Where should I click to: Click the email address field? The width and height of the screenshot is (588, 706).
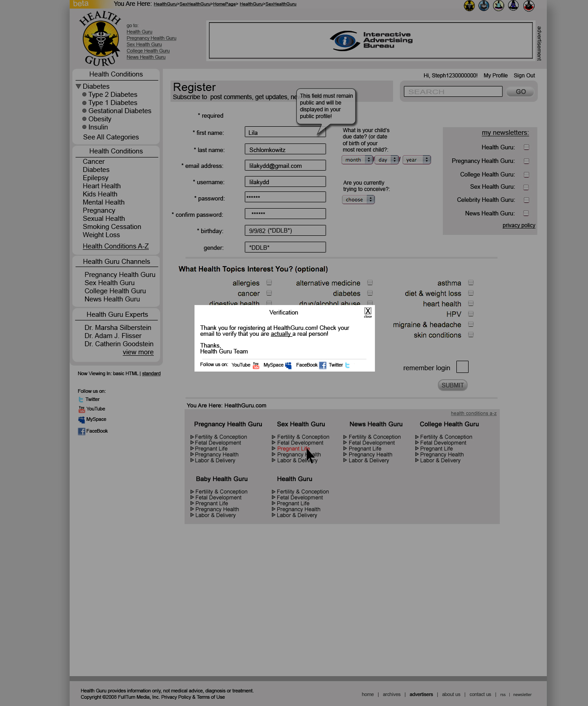point(285,165)
